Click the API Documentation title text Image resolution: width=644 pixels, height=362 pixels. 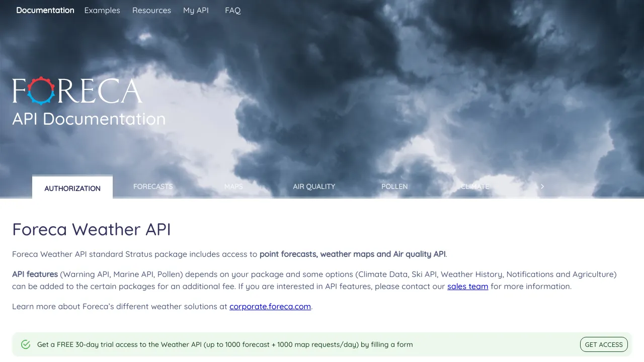coord(89,119)
